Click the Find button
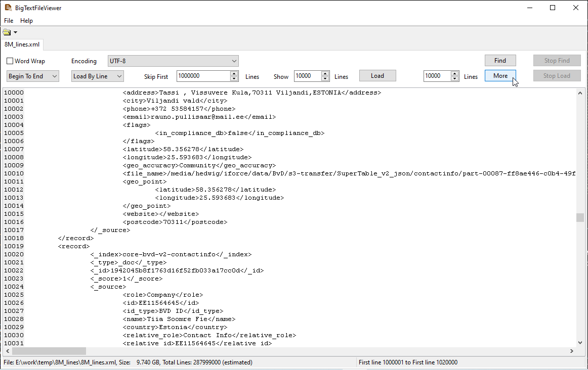Image resolution: width=588 pixels, height=370 pixels. [x=500, y=61]
